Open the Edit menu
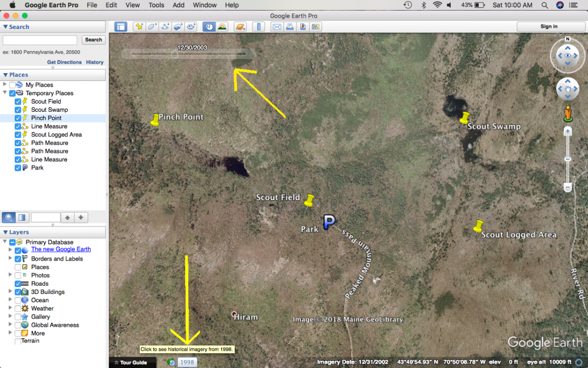Image resolution: width=588 pixels, height=368 pixels. point(111,5)
